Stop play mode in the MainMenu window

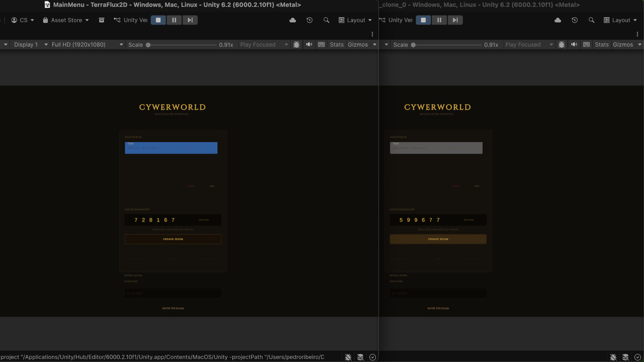158,20
